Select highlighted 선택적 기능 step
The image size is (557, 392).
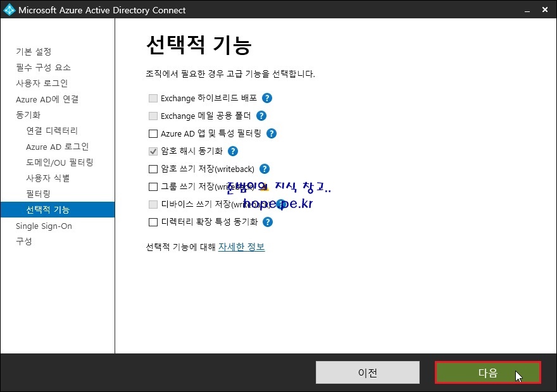[58, 210]
